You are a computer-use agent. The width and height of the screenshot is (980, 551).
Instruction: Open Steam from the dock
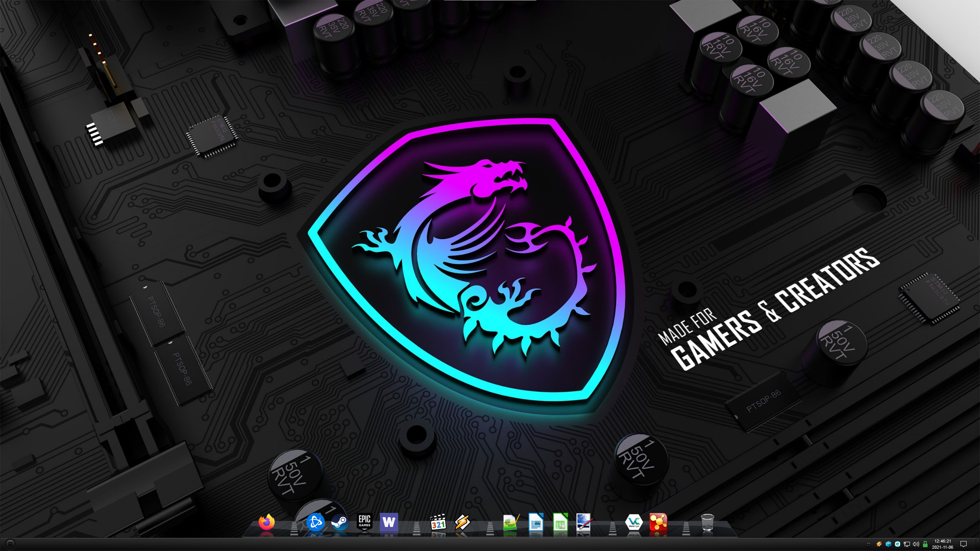[340, 522]
